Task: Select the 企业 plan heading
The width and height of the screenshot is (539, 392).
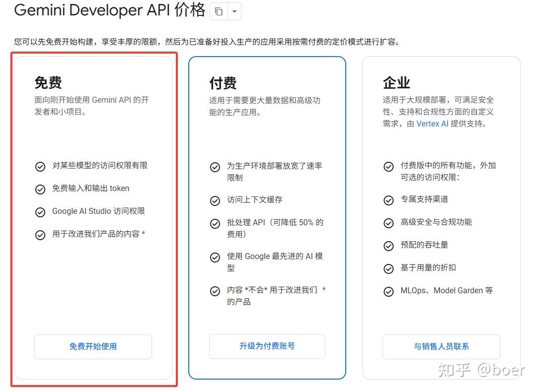Action: point(397,83)
